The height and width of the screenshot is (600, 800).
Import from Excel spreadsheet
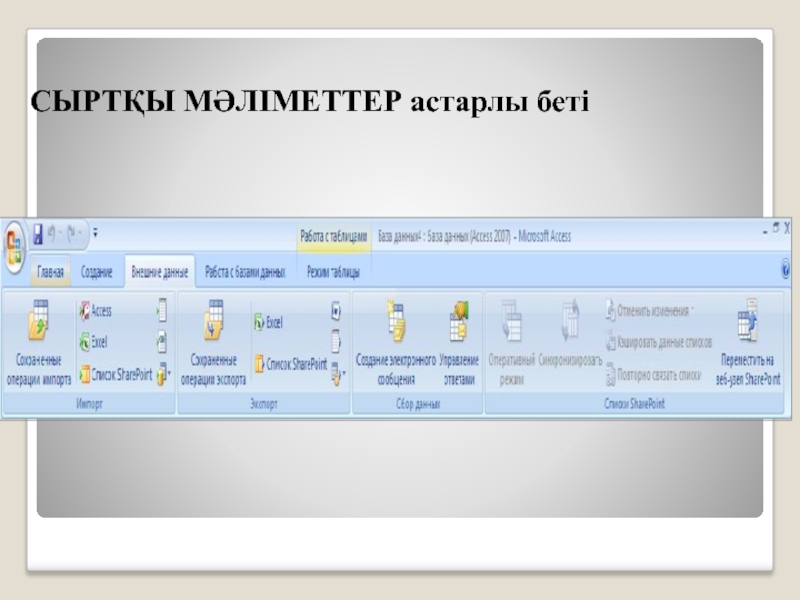coord(93,342)
